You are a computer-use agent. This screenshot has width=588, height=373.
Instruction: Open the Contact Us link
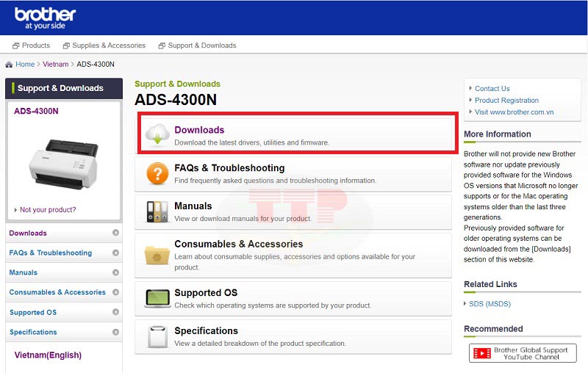click(x=492, y=88)
